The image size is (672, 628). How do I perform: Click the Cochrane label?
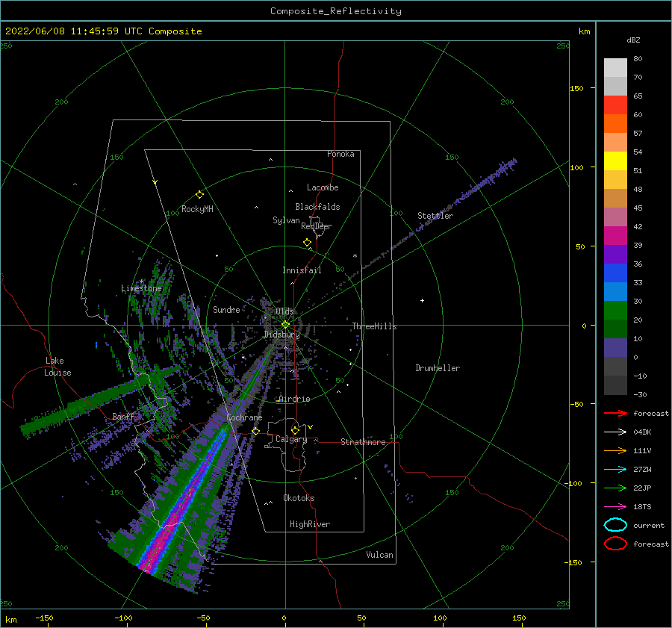tap(244, 417)
